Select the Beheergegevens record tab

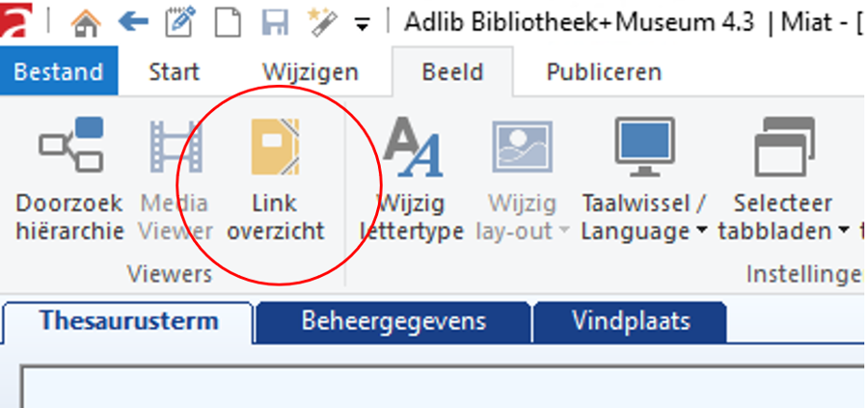pyautogui.click(x=393, y=321)
